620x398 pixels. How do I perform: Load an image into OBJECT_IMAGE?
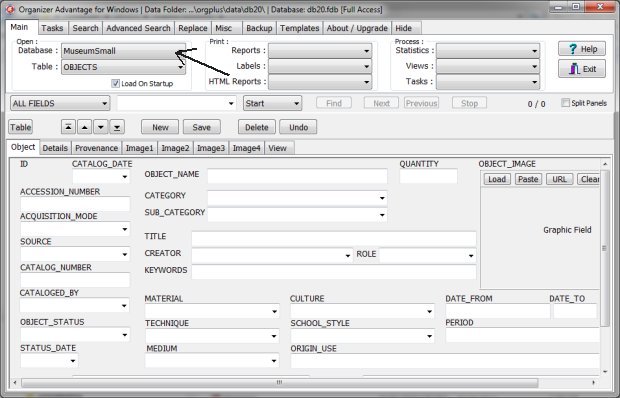pos(497,179)
